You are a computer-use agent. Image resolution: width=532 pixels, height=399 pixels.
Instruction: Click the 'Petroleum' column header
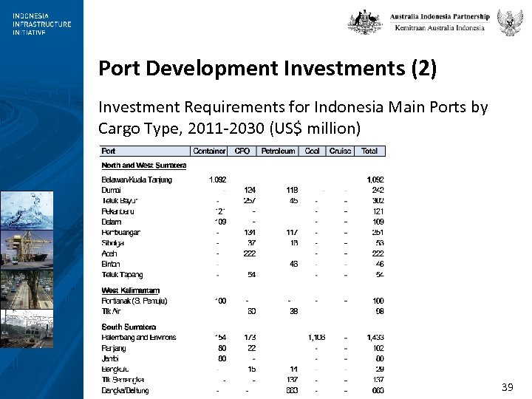point(278,151)
